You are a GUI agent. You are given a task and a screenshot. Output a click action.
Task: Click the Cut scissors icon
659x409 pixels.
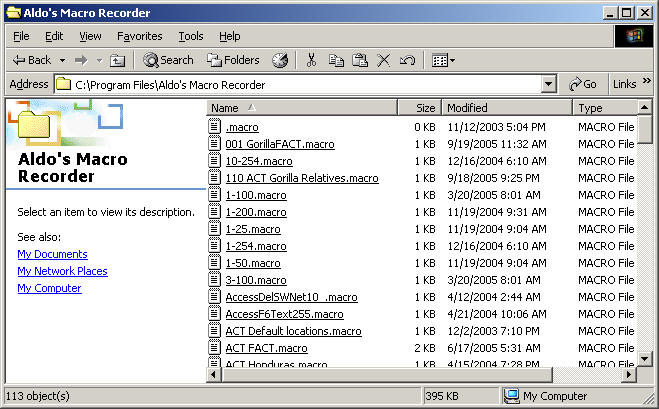311,61
